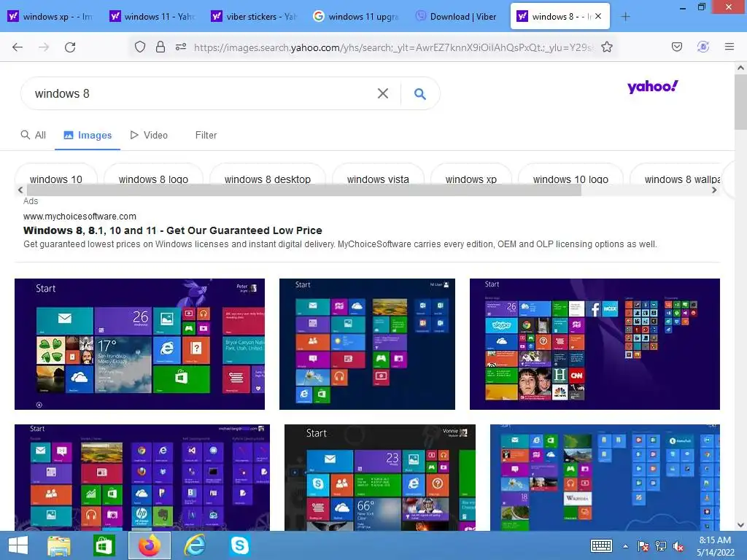Click the windows 10 suggestion chip
This screenshot has width=747, height=560.
(55, 179)
